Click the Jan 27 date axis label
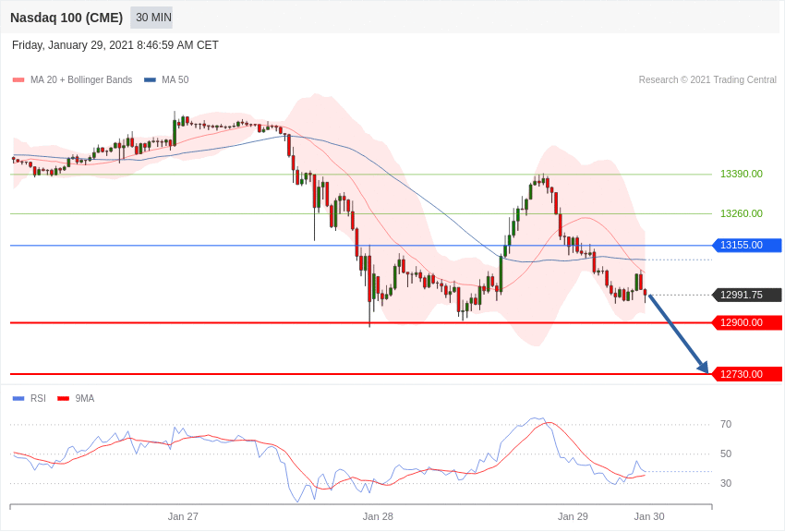Image resolution: width=785 pixels, height=532 pixels. [x=183, y=516]
